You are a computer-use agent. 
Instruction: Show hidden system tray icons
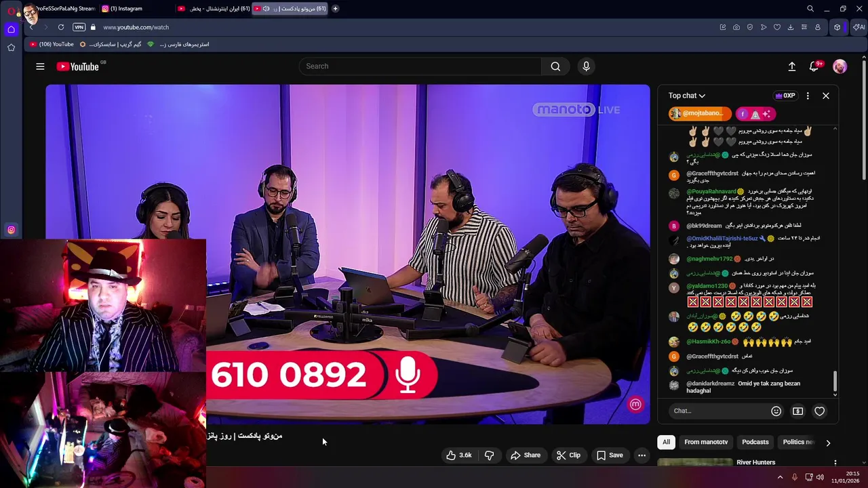click(780, 477)
